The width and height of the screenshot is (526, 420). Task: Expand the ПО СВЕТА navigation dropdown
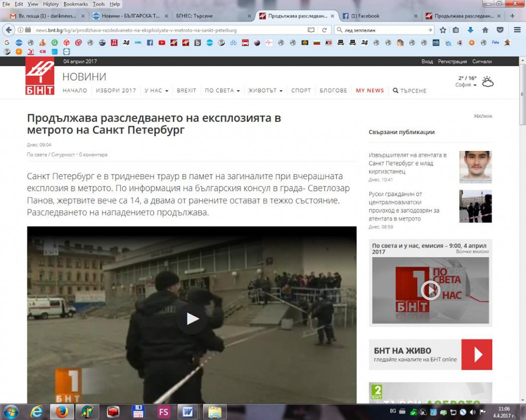pyautogui.click(x=222, y=90)
